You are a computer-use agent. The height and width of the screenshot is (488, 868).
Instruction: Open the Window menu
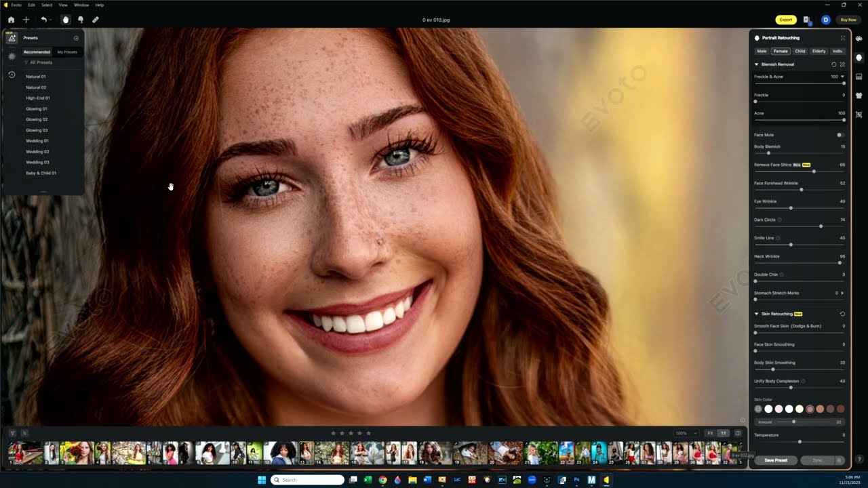(81, 5)
